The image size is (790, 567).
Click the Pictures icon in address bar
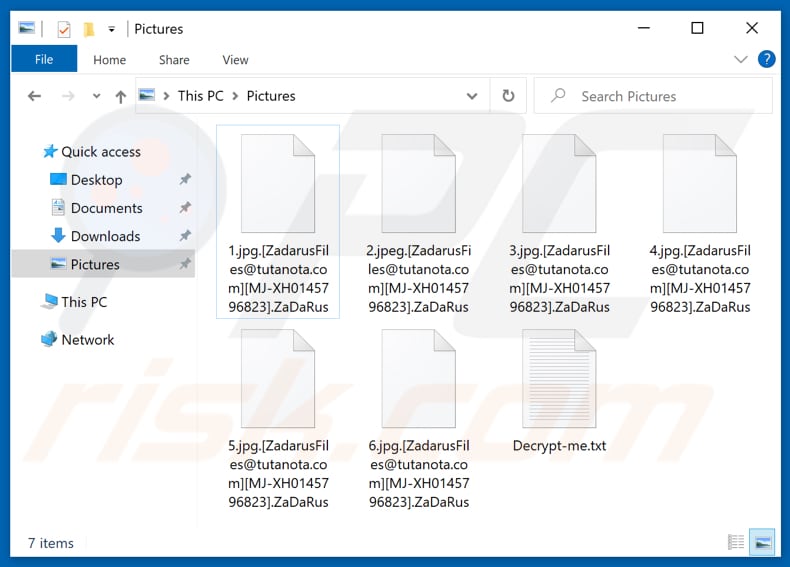[147, 95]
